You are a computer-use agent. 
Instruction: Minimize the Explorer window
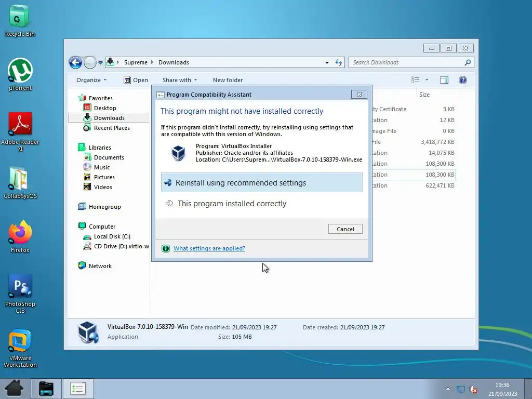(431, 48)
